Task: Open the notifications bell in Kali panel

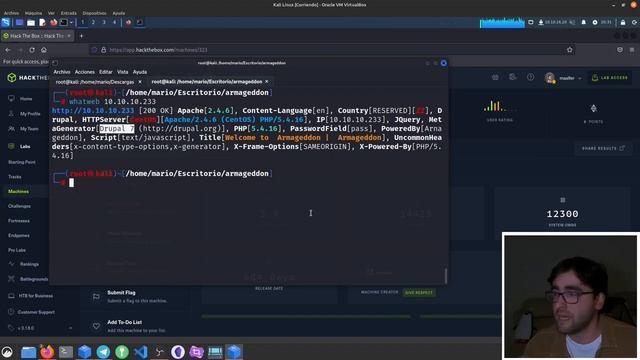Action: coord(584,22)
